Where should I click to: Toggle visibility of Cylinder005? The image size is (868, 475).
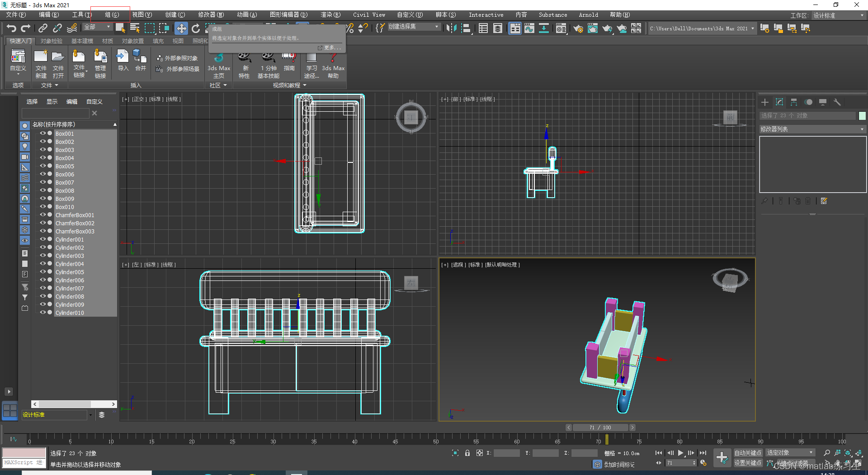pyautogui.click(x=43, y=272)
